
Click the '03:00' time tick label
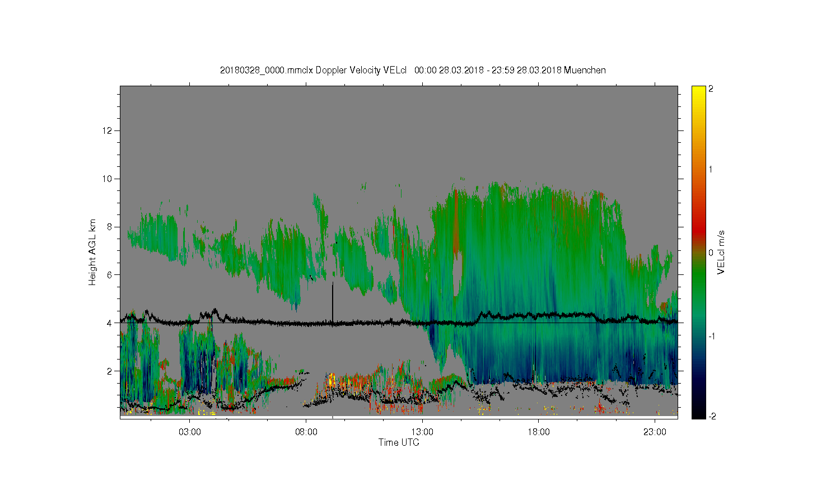point(190,432)
